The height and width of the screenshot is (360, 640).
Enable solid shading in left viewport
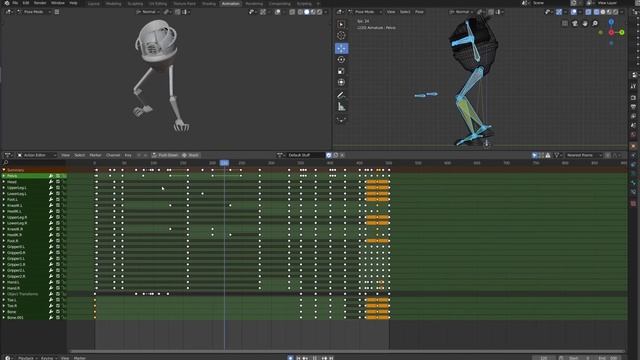[307, 12]
